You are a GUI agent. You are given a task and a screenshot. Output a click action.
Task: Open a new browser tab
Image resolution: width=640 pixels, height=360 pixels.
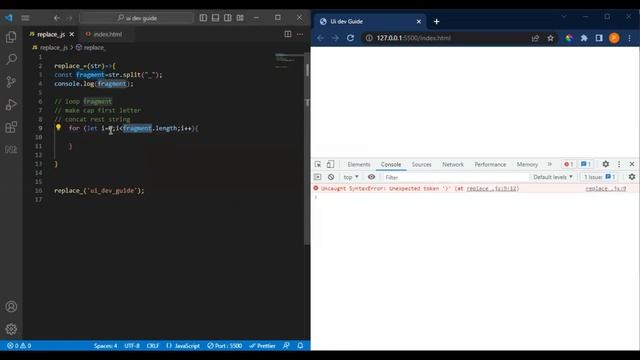[436, 22]
